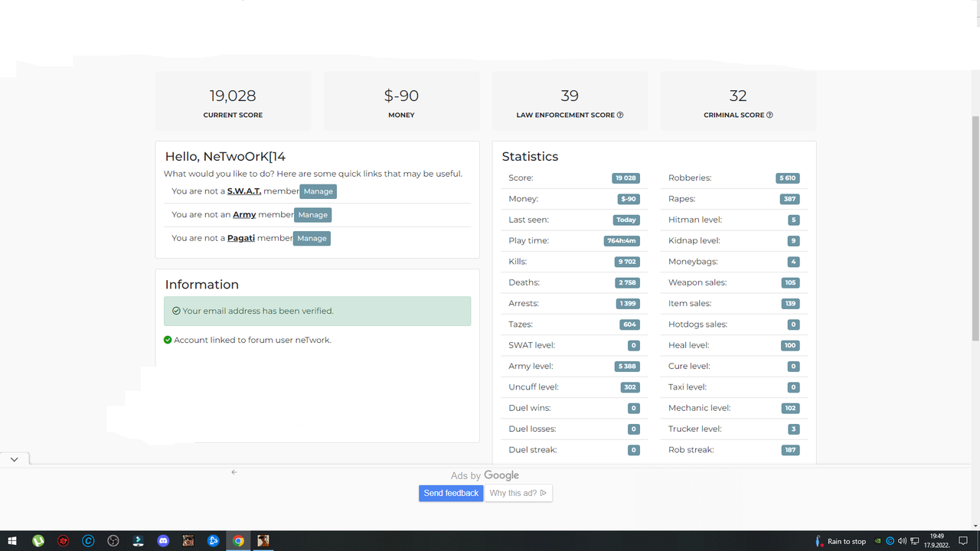The width and height of the screenshot is (980, 551).
Task: Click the Army level badge 5 388
Action: (x=627, y=367)
